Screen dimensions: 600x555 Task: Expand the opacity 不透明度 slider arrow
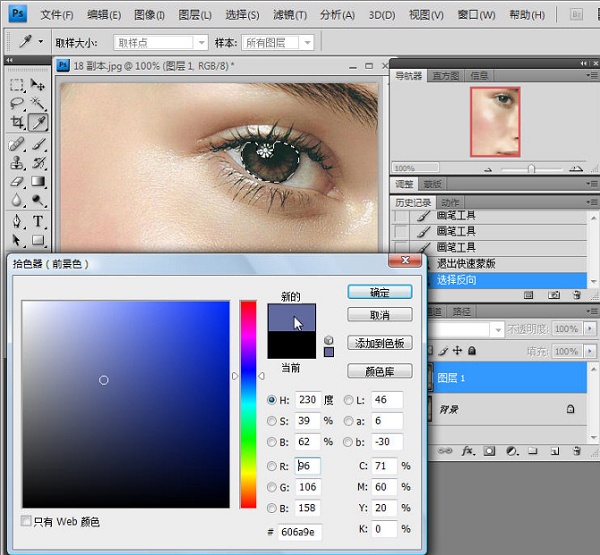click(x=590, y=328)
